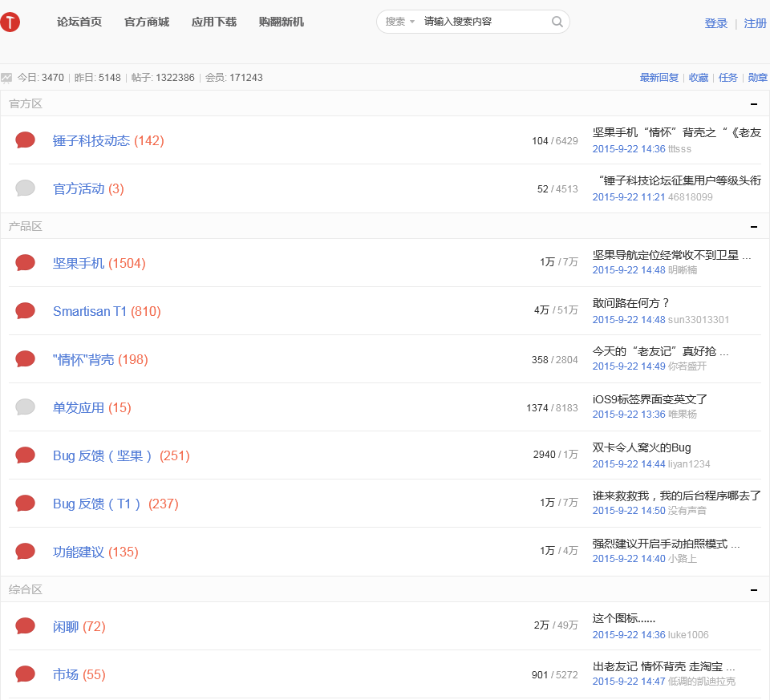Open the "情怀"背壳 forum

pyautogui.click(x=83, y=360)
